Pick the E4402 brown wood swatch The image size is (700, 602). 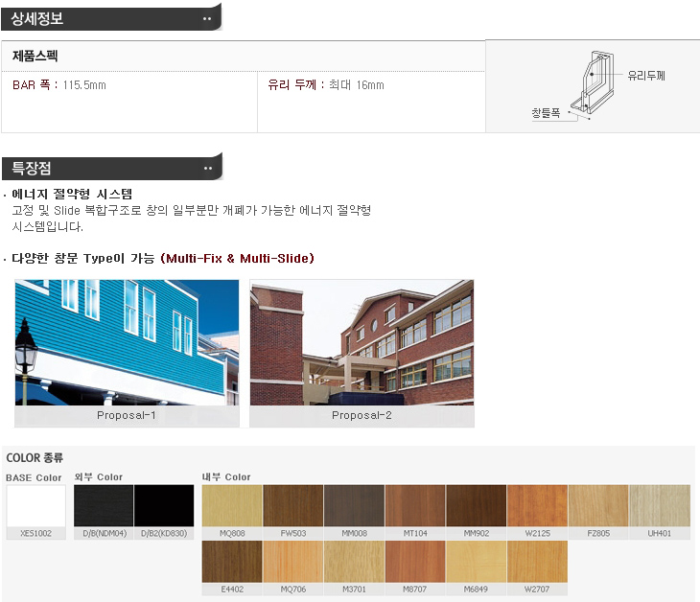(232, 562)
